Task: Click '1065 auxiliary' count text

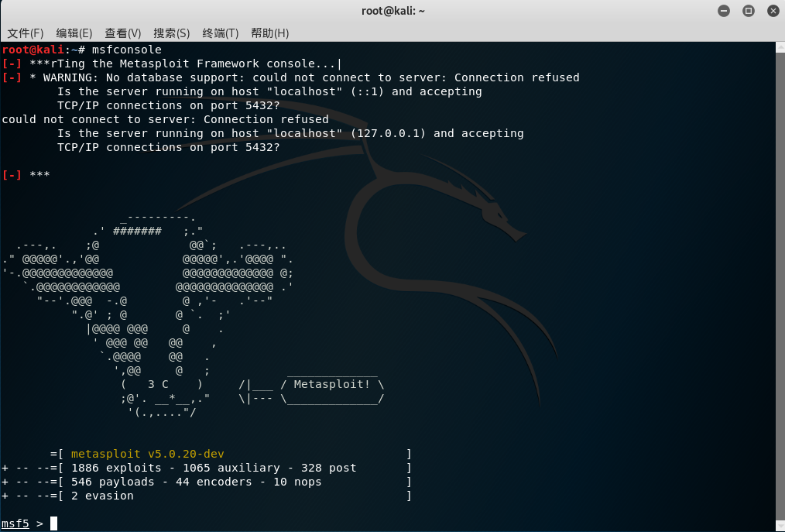Action: click(x=231, y=468)
